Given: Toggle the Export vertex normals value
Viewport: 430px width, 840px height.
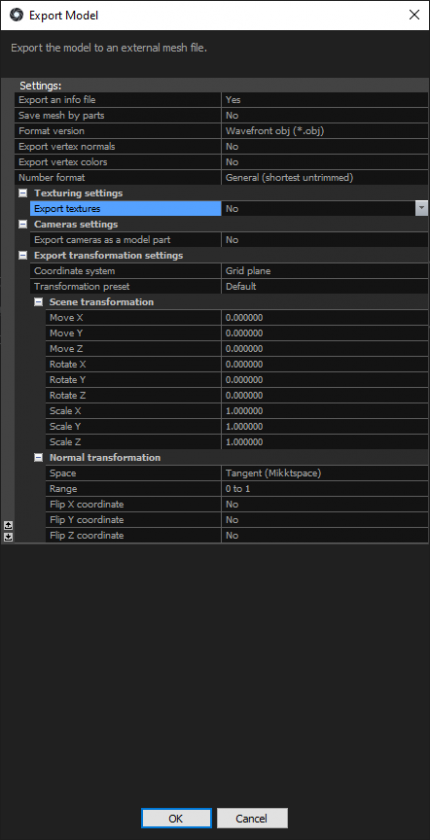Looking at the screenshot, I should pyautogui.click(x=325, y=146).
